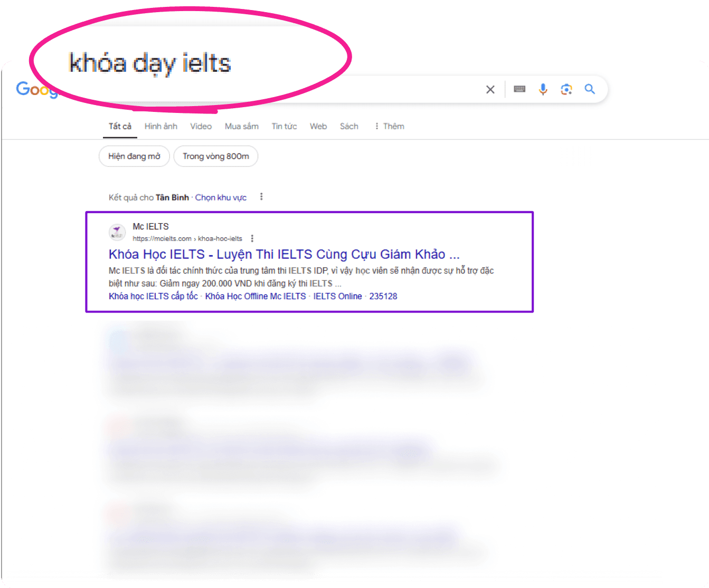This screenshot has width=709, height=588.
Task: Open the Khóa Học IELTS result title link
Action: 284,254
